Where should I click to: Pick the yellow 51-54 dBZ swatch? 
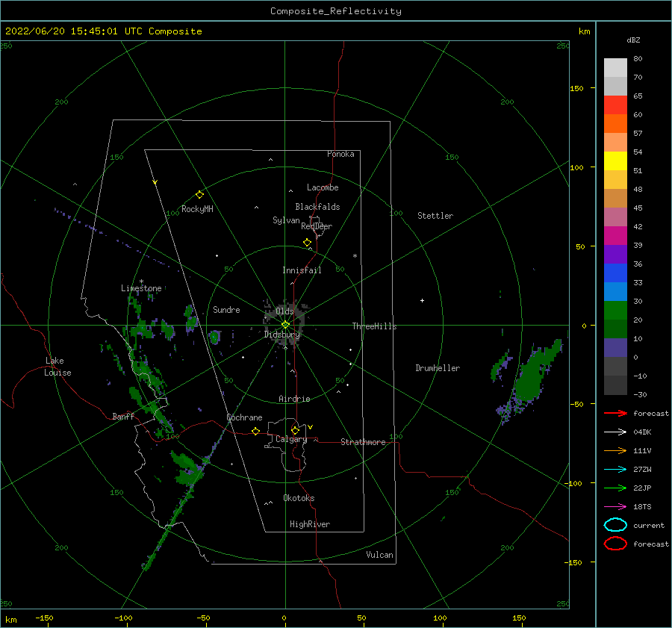(615, 161)
